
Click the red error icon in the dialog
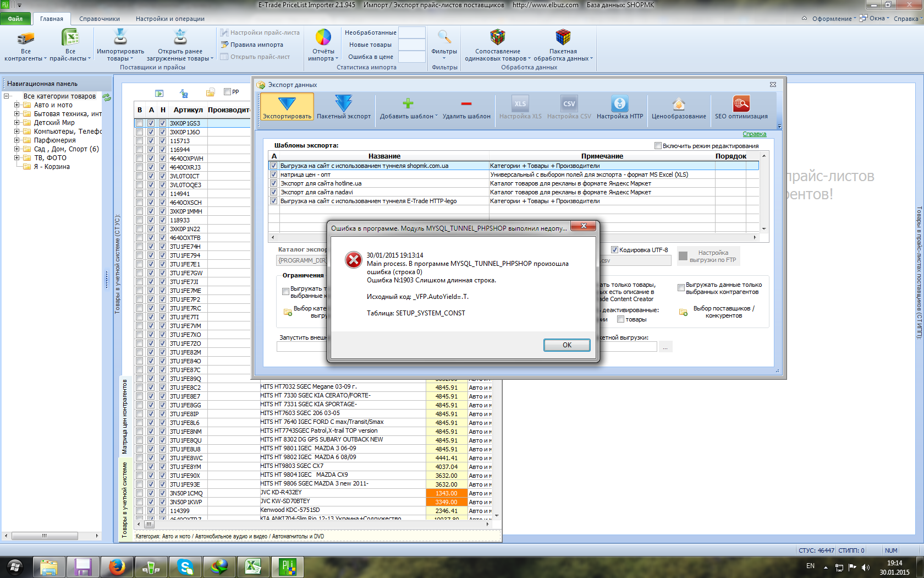(353, 259)
